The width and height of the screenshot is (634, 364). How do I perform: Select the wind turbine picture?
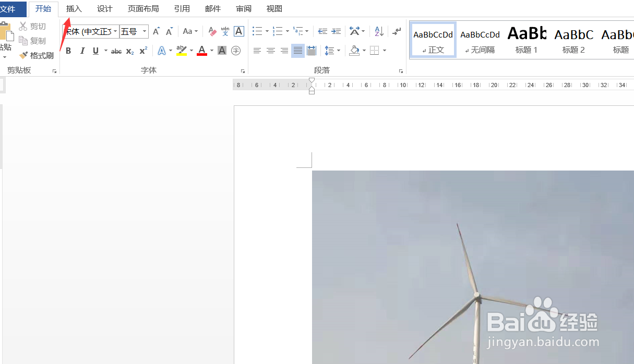pos(473,267)
